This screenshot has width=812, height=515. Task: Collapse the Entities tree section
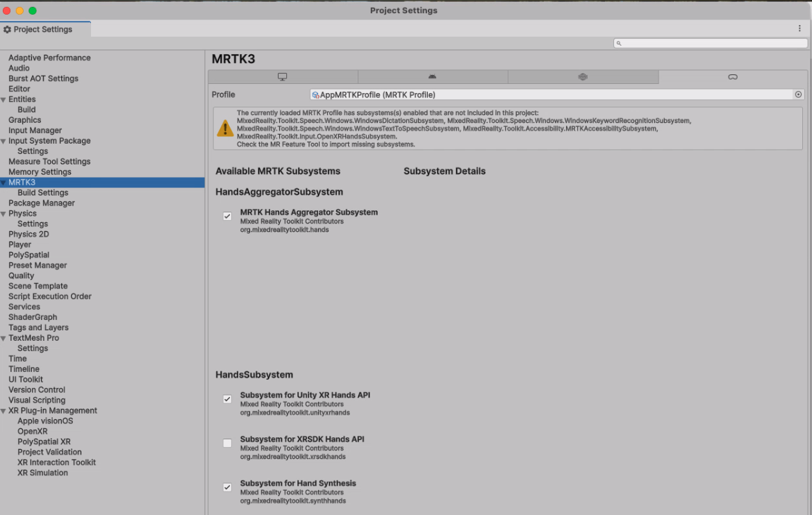(x=3, y=99)
